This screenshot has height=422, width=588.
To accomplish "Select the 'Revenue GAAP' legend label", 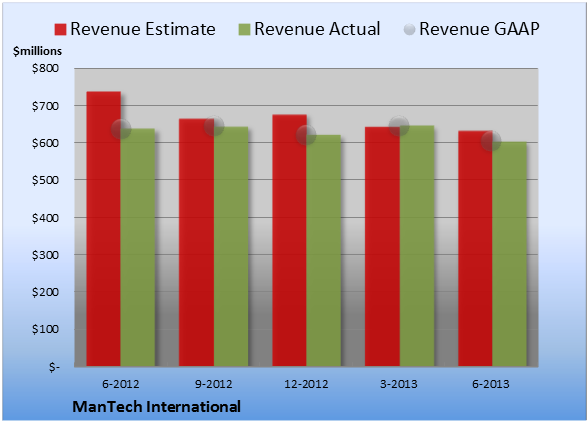I will [x=479, y=29].
